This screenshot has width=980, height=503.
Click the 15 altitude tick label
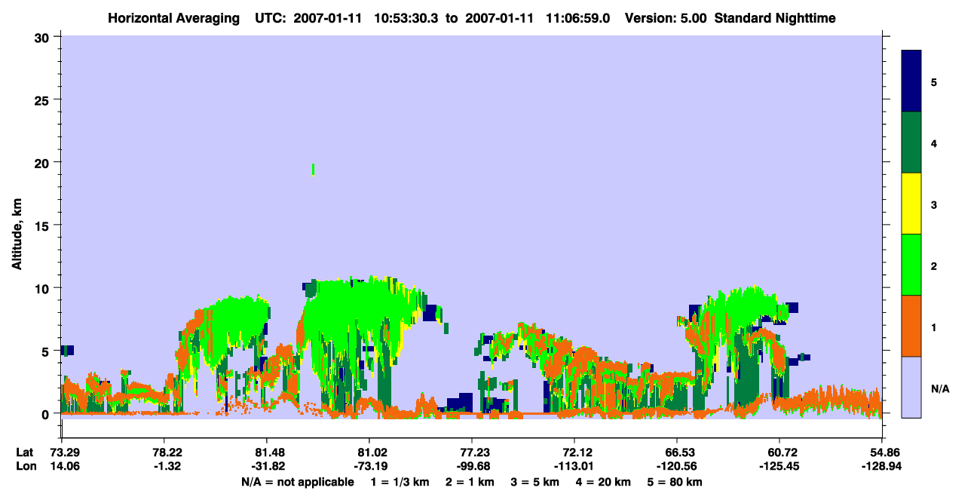coord(44,225)
